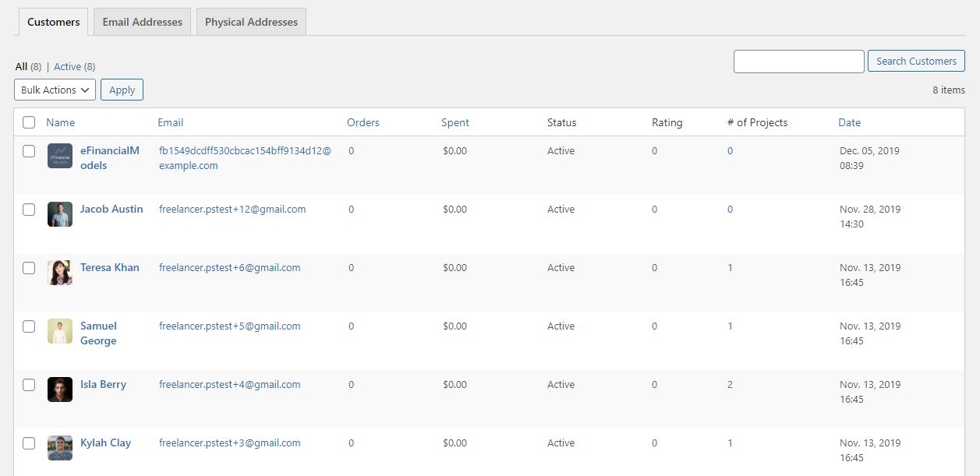Check the Jacob Austin row checkbox
The image size is (980, 476).
tap(29, 210)
